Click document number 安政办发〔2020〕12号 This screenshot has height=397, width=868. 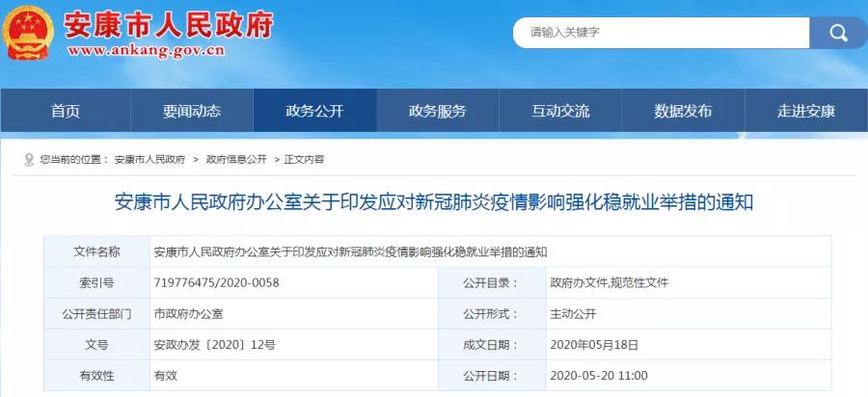pyautogui.click(x=214, y=345)
